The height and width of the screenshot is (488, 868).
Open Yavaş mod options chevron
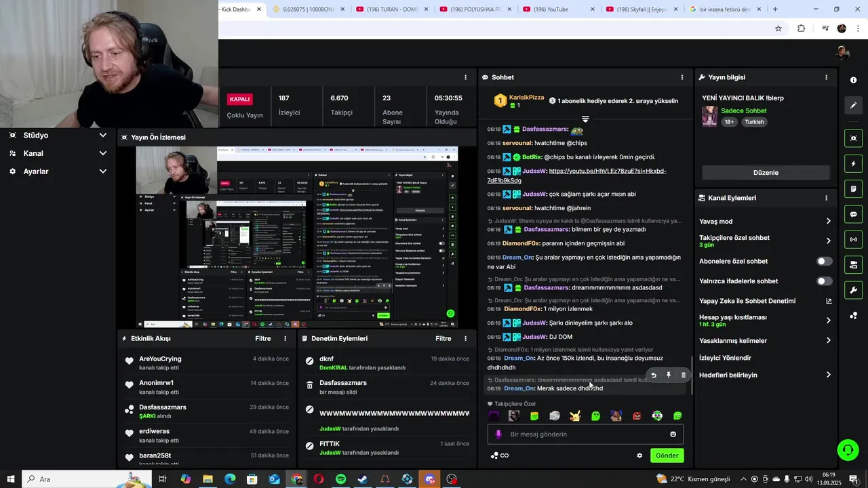click(828, 222)
